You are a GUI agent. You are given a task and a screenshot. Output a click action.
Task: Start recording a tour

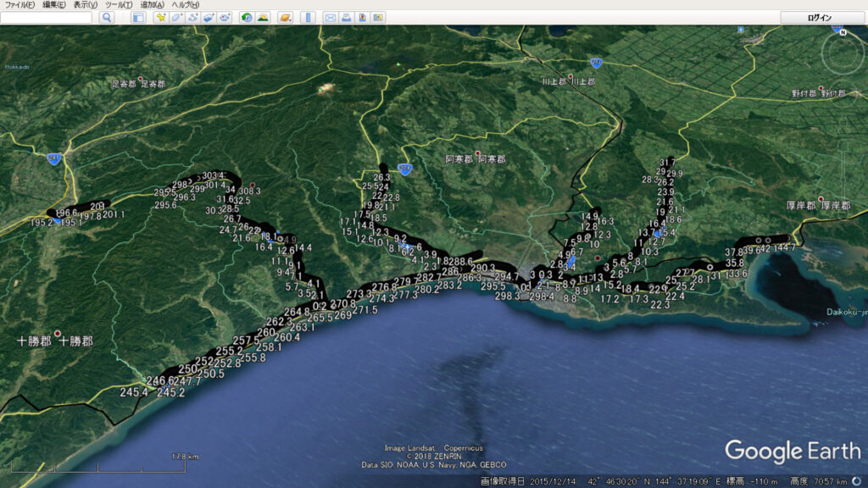(225, 17)
